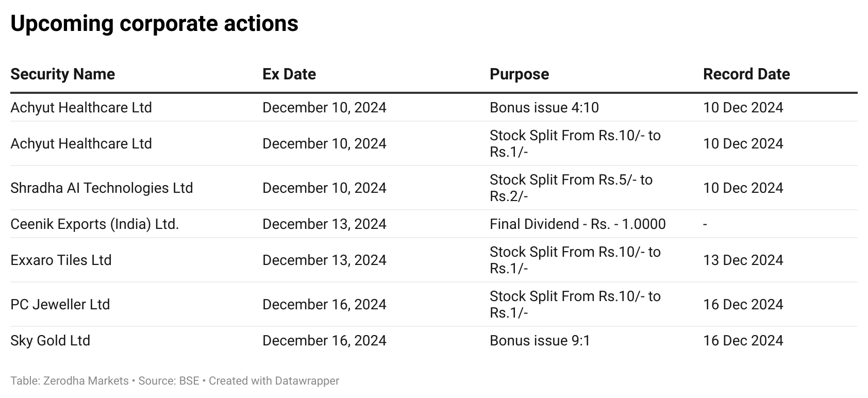The width and height of the screenshot is (868, 398).
Task: Click Ceenik Exports (India) Ltd. entry
Action: 94,224
